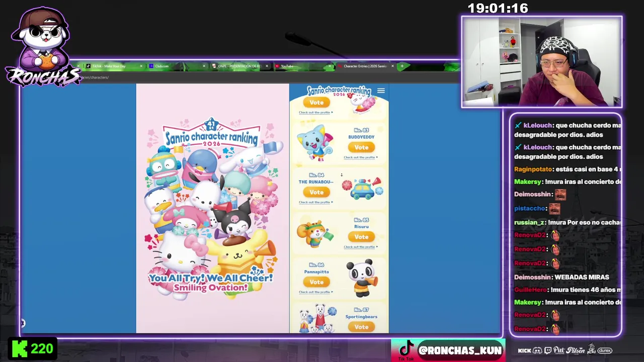Click 'No. 85' rank label
The height and width of the screenshot is (362, 644).
click(361, 220)
